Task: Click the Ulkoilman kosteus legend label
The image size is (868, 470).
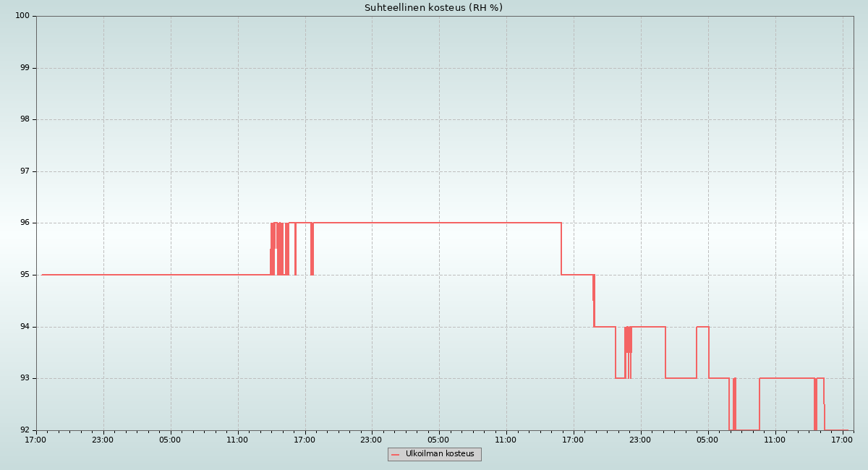Action: click(x=440, y=454)
